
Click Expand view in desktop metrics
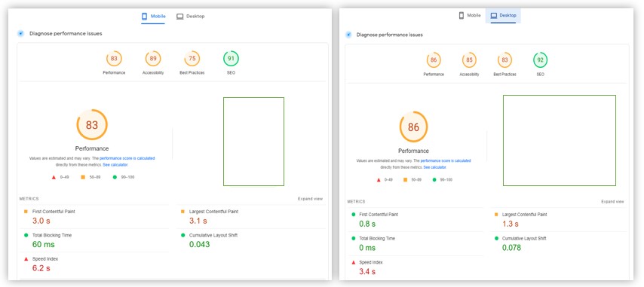[x=613, y=202]
